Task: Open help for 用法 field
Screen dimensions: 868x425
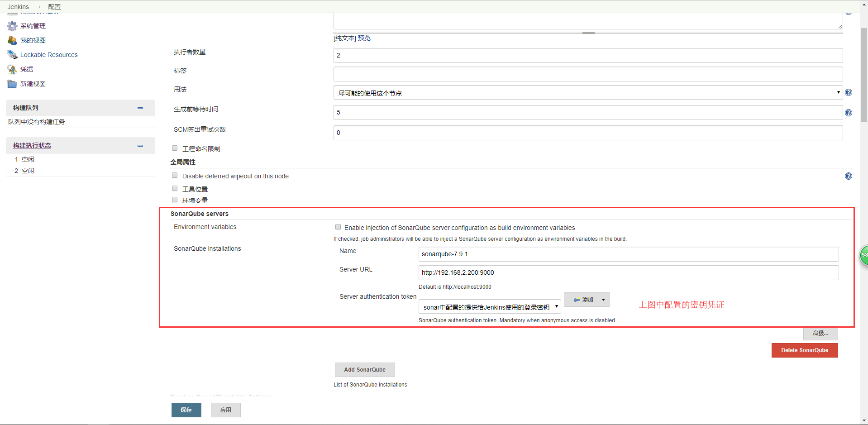Action: 849,92
